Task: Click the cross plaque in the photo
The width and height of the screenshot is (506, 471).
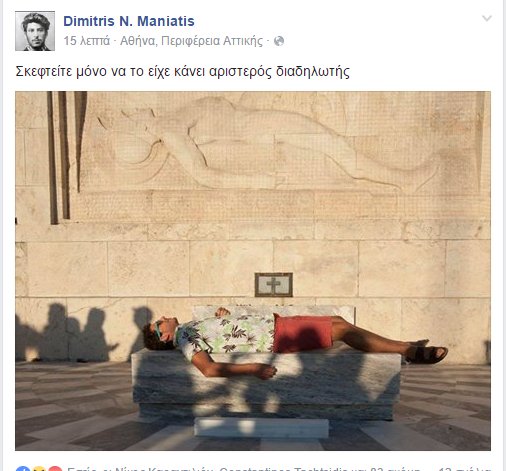Action: coord(274,285)
